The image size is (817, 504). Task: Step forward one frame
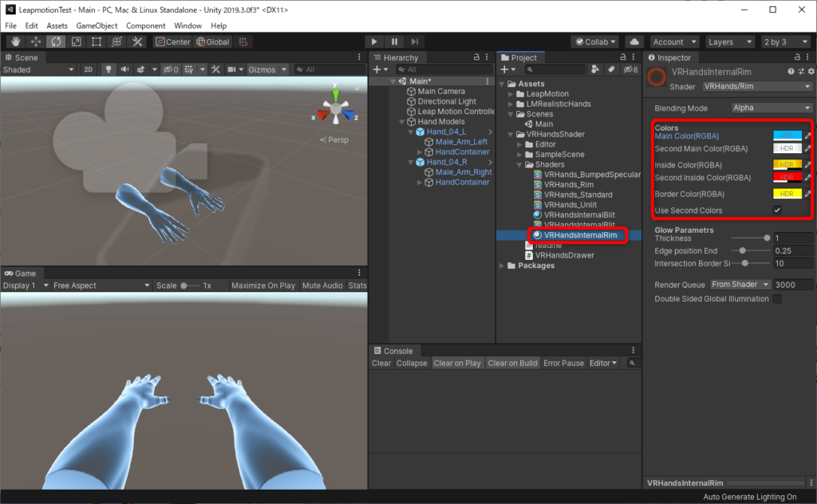tap(415, 41)
